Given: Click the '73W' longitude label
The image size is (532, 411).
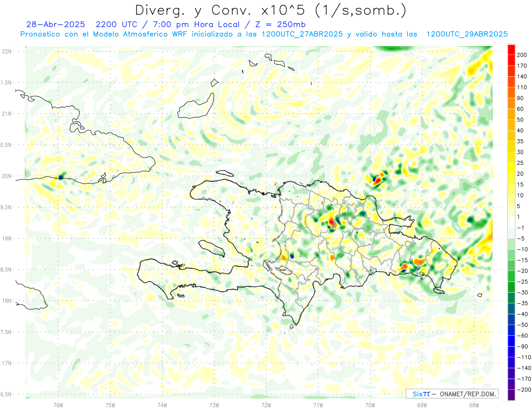Looking at the screenshot, I should [x=214, y=405].
